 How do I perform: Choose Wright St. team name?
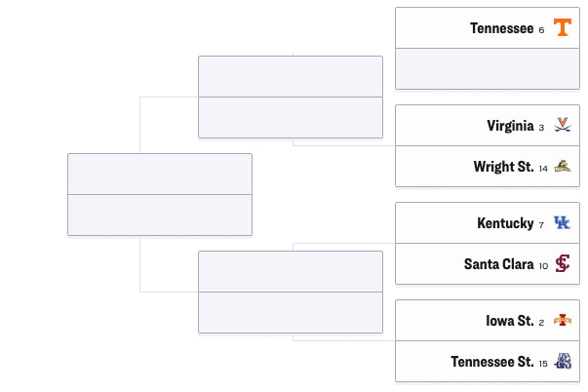[503, 167]
